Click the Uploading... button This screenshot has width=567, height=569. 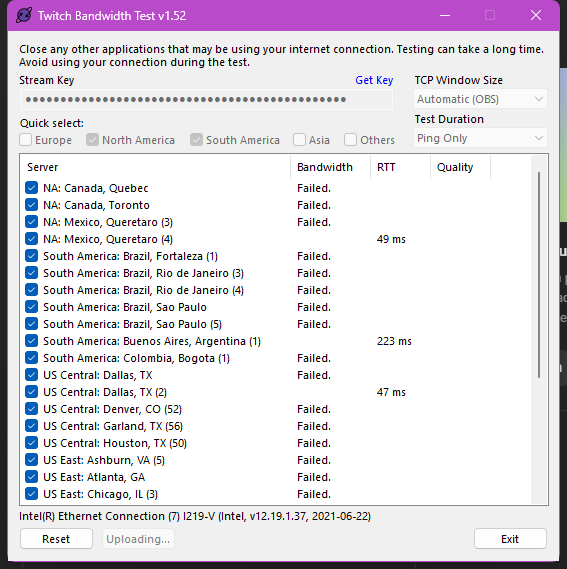[x=138, y=539]
